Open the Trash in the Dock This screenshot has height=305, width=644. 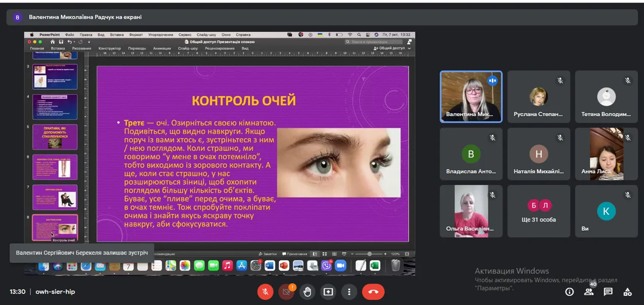tap(396, 265)
